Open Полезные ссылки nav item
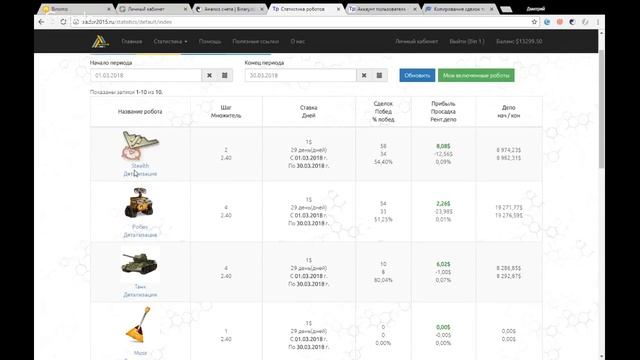This screenshot has height=360, width=640. pos(256,41)
